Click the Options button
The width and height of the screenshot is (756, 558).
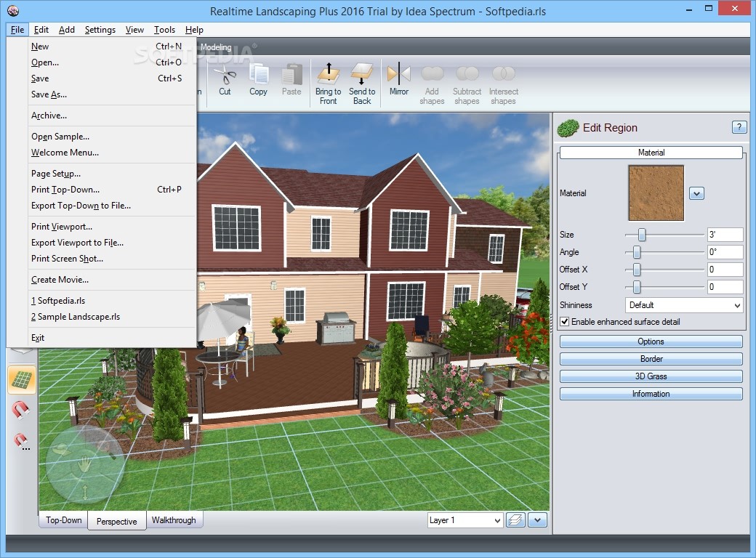click(x=651, y=341)
